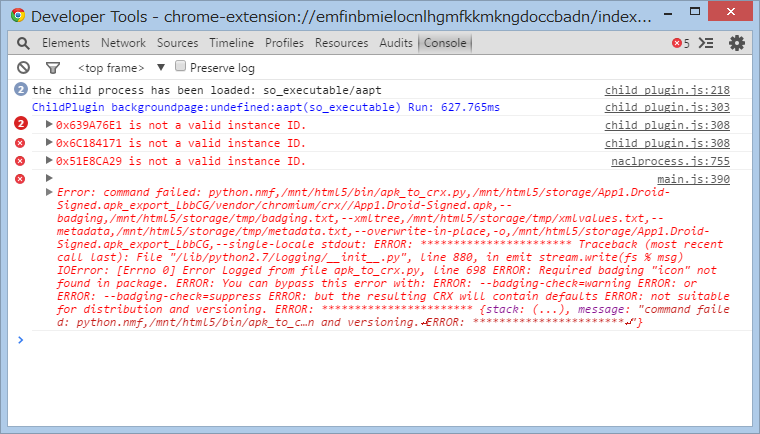
Task: Minimize the Developer Tools window
Action: (668, 14)
